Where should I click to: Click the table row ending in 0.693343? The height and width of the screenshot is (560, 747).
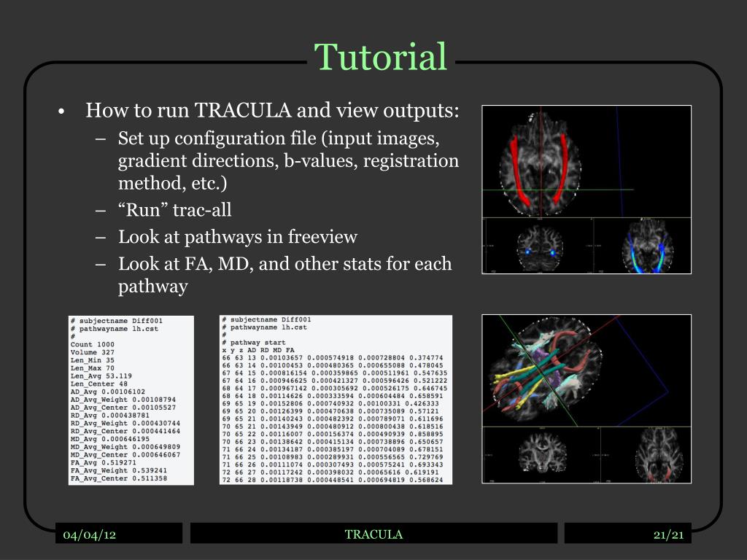pyautogui.click(x=333, y=464)
